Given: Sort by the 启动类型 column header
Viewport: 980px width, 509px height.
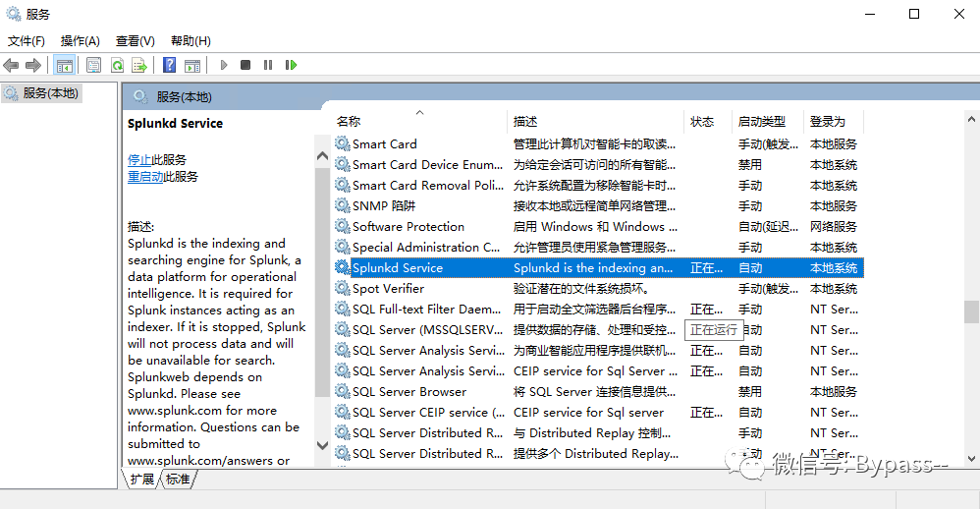Looking at the screenshot, I should pyautogui.click(x=768, y=121).
